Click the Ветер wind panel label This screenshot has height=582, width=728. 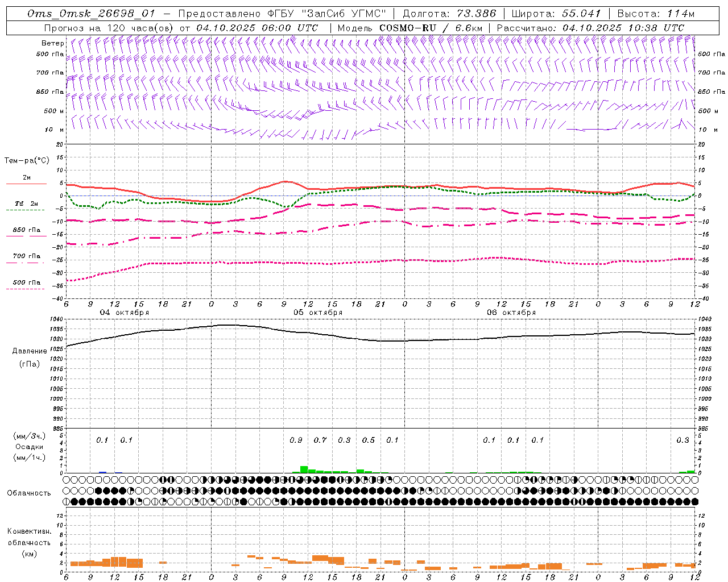53,43
